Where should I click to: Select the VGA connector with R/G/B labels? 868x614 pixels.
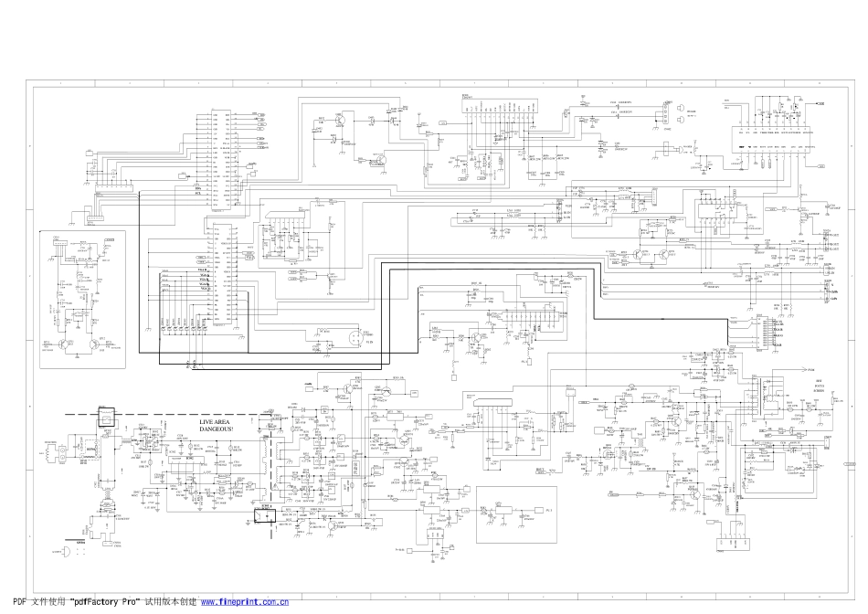coord(764,333)
